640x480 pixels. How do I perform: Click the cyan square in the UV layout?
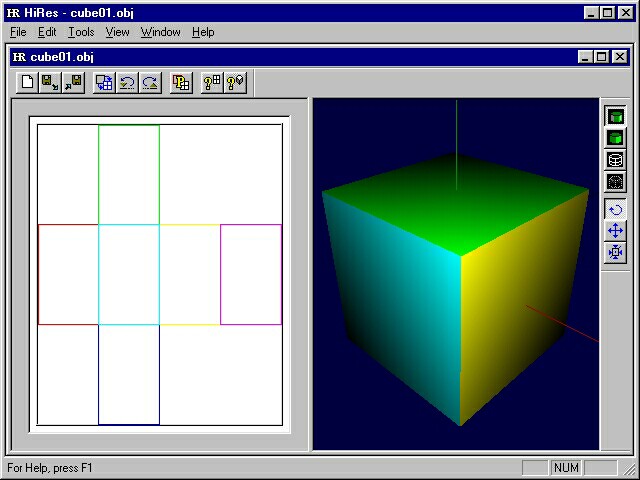click(x=129, y=274)
